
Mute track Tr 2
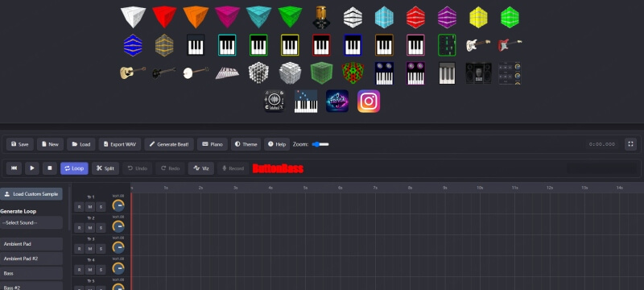tap(90, 227)
